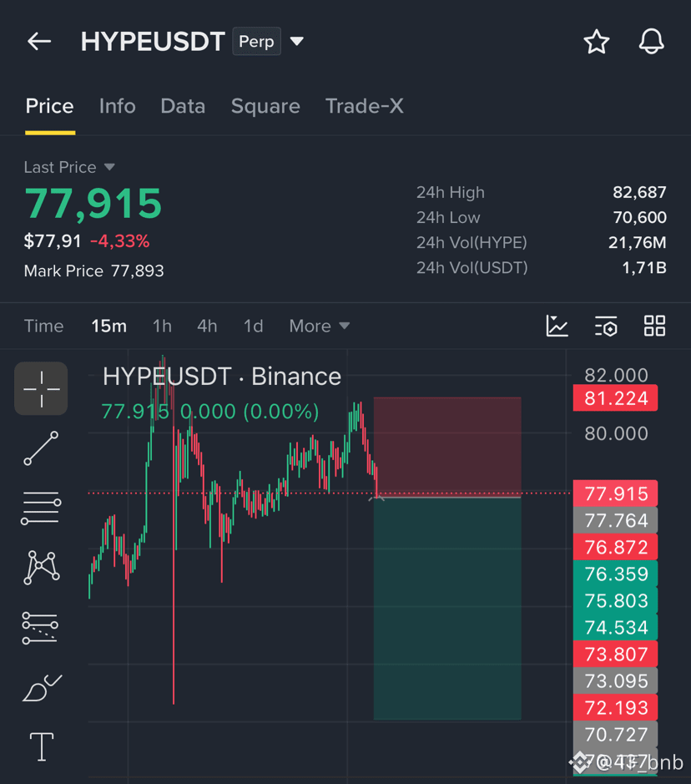This screenshot has width=691, height=784.
Task: Select the crosshair cursor tool
Action: 41,388
